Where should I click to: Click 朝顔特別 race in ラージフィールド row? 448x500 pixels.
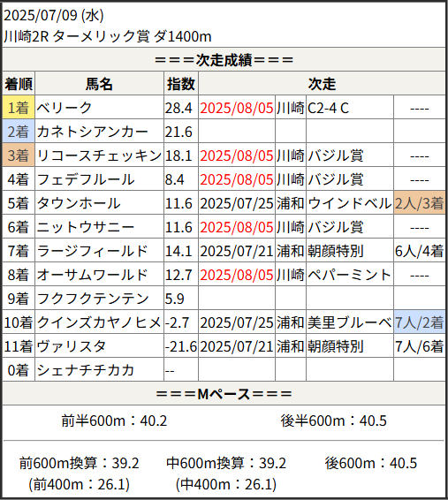(336, 251)
